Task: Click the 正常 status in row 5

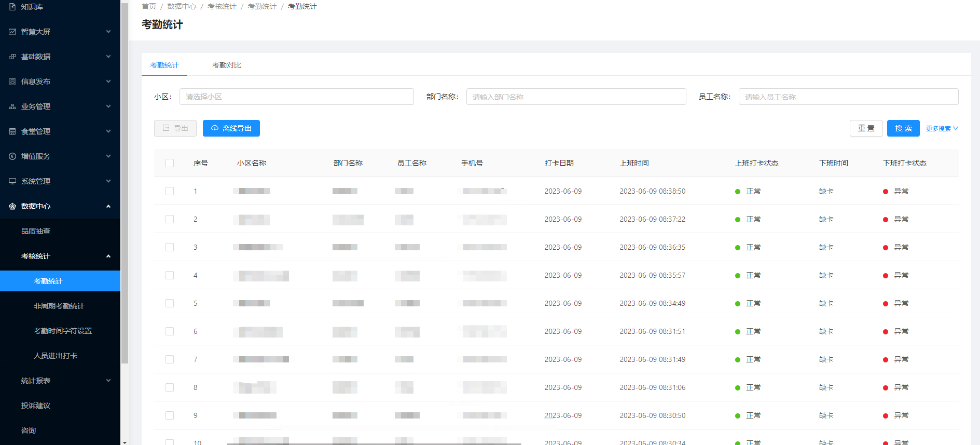Action: tap(753, 303)
